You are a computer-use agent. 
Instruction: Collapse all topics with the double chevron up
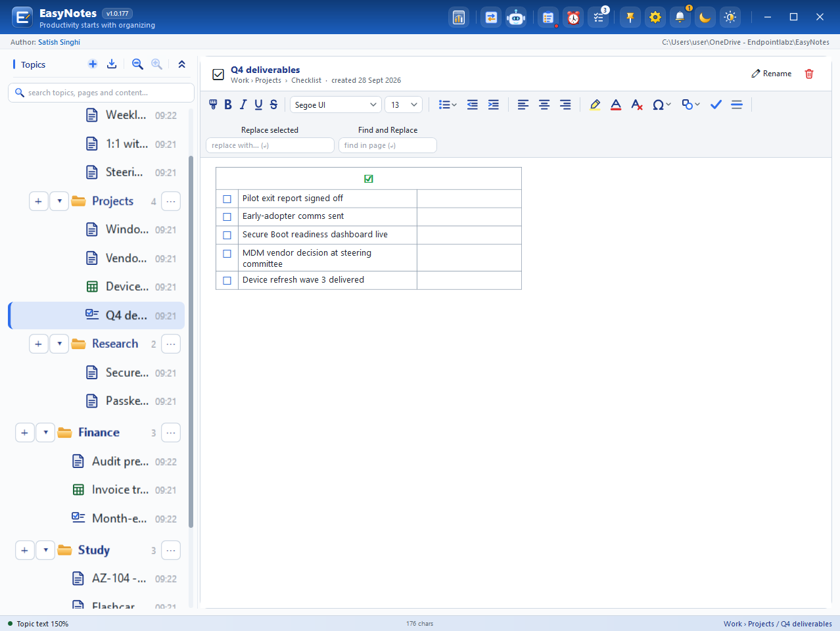(181, 64)
